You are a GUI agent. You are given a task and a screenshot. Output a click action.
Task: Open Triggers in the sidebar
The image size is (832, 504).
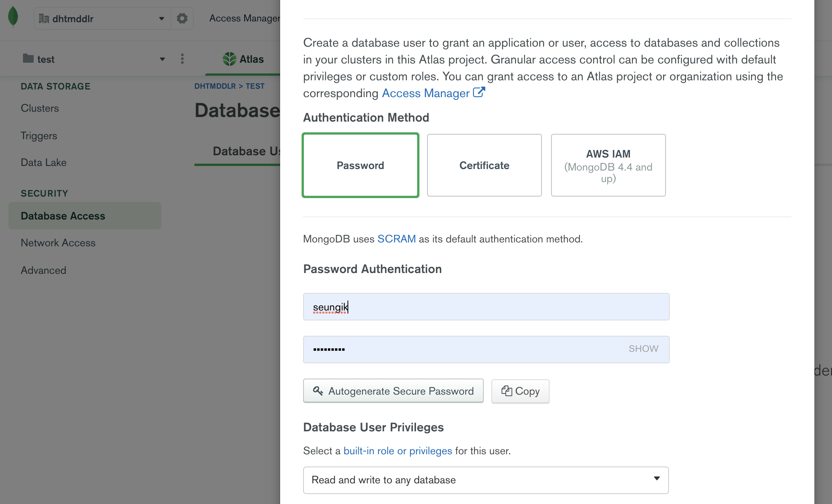[39, 136]
